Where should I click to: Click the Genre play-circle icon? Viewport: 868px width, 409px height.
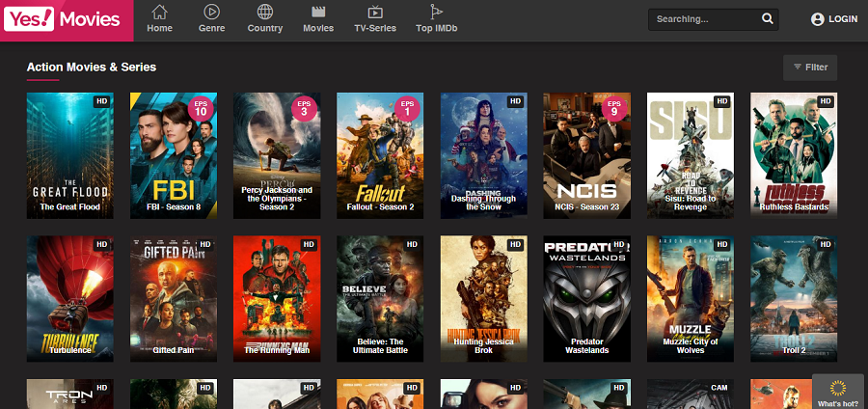pyautogui.click(x=211, y=11)
